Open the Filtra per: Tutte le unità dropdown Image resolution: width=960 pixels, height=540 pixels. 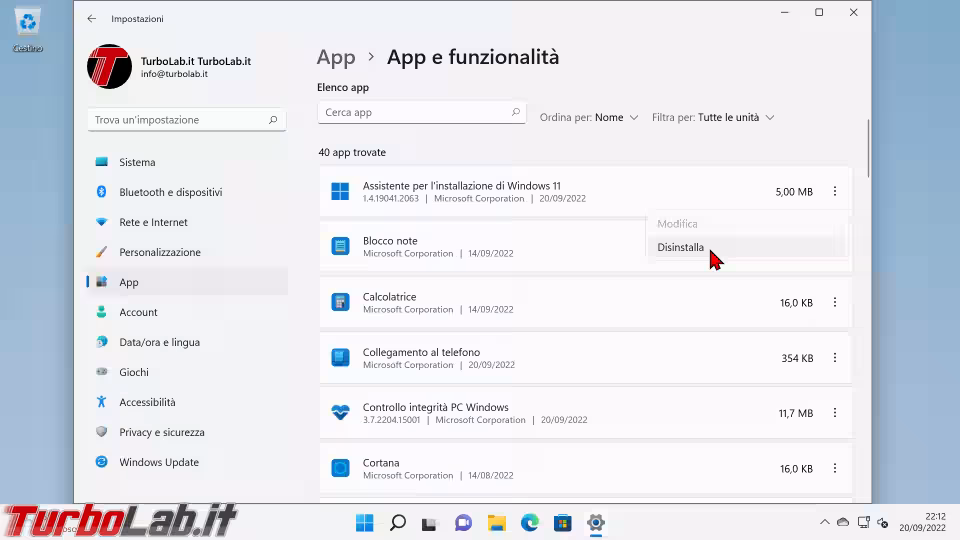[713, 118]
